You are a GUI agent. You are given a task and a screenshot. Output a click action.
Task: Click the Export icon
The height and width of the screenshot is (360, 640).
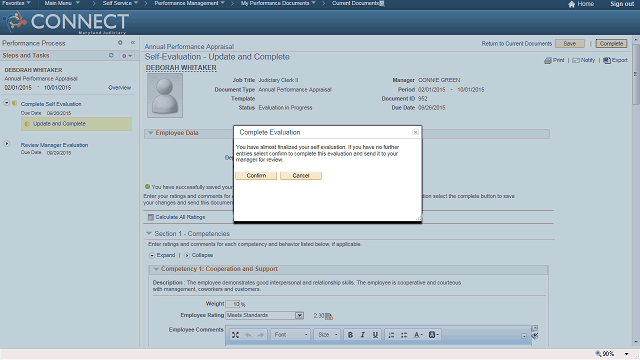(607, 60)
